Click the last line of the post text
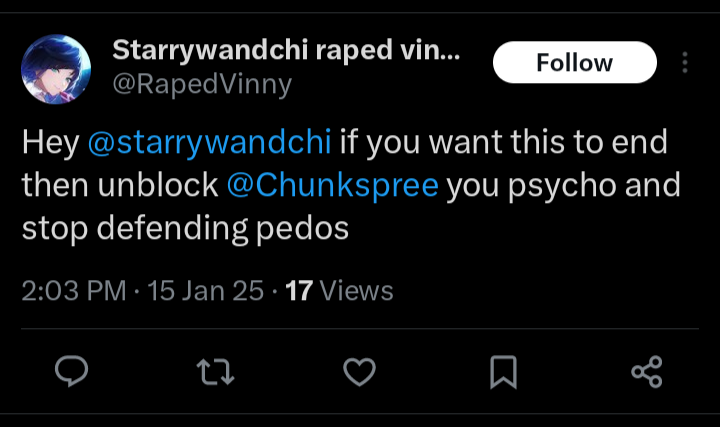The height and width of the screenshot is (427, 720). (185, 228)
